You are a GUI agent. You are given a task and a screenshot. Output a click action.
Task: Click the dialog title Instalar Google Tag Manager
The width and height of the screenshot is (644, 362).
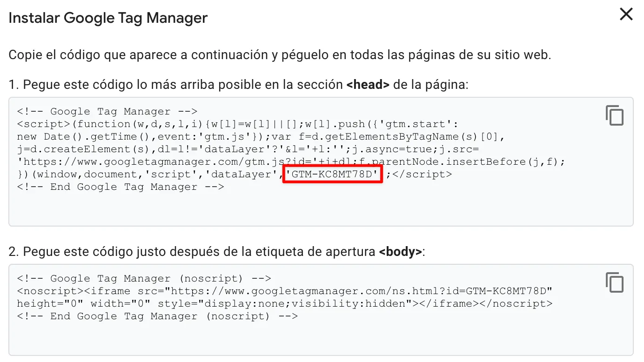(x=108, y=18)
